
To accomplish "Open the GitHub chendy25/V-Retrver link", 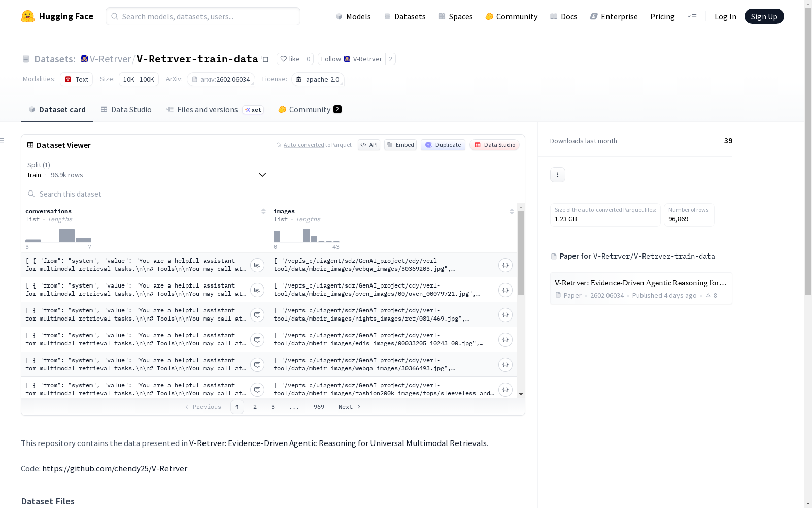I will 115,469.
